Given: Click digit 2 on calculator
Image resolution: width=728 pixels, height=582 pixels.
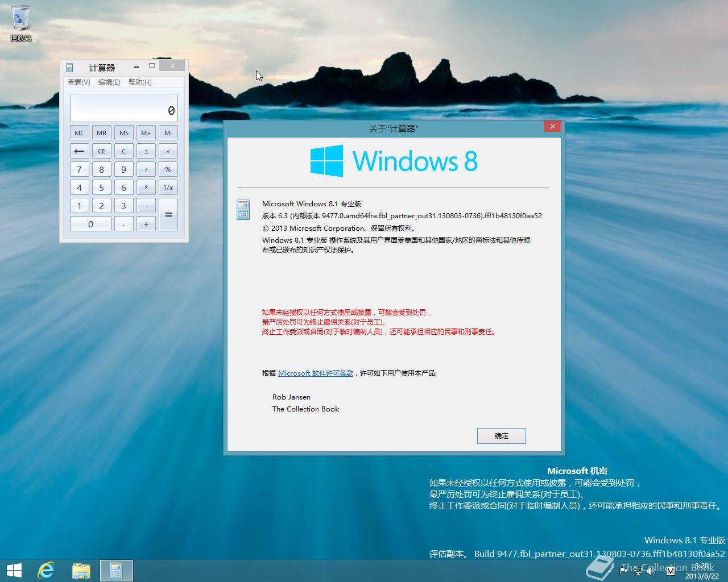Looking at the screenshot, I should click(101, 206).
